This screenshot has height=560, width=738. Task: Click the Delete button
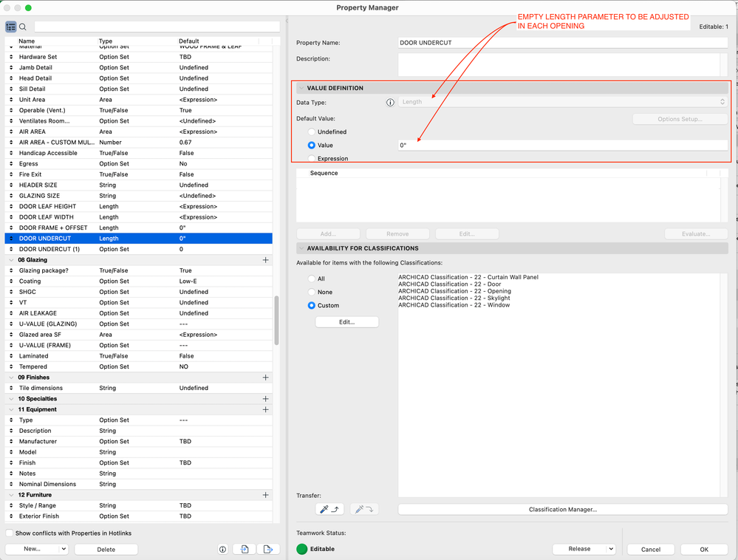coord(106,549)
